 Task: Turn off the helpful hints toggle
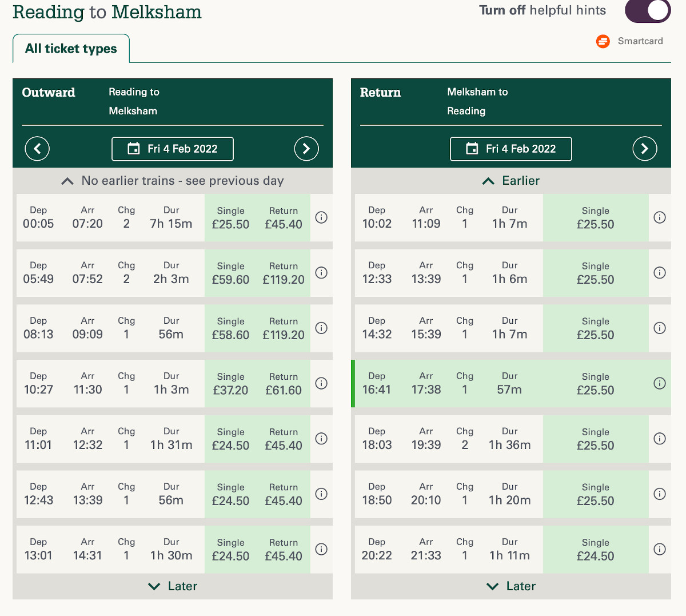[648, 11]
